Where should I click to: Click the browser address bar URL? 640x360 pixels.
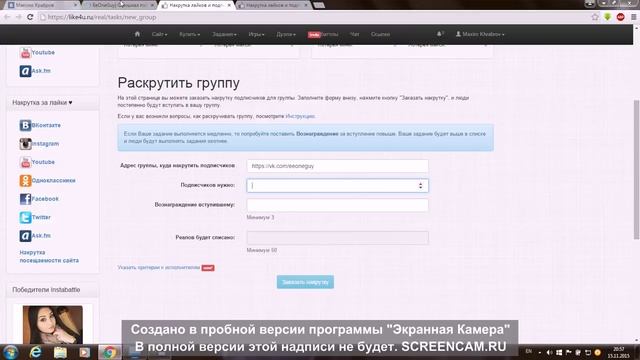click(102, 17)
